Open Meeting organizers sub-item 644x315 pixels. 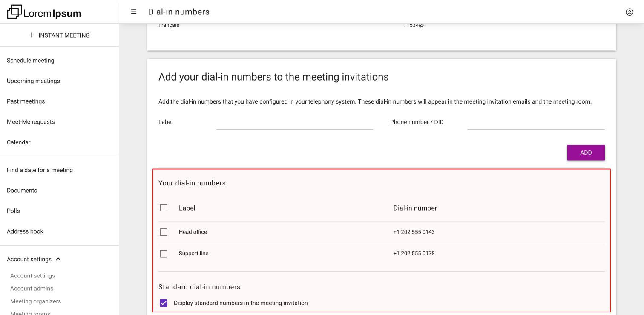click(36, 301)
